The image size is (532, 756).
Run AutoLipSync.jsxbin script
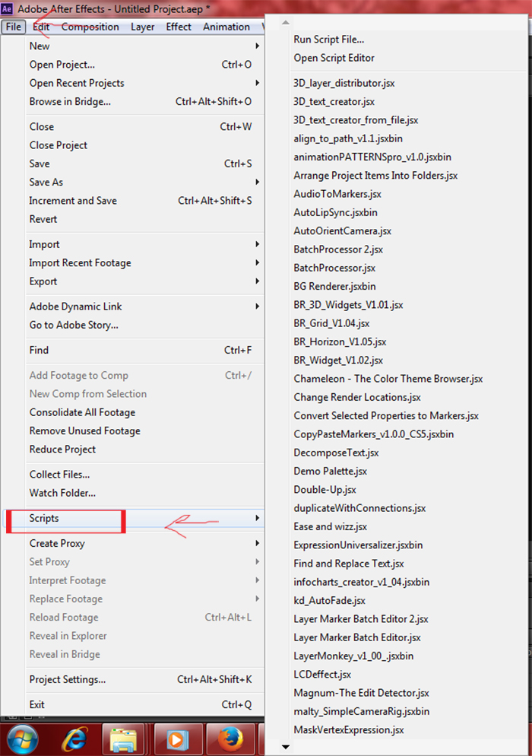335,212
